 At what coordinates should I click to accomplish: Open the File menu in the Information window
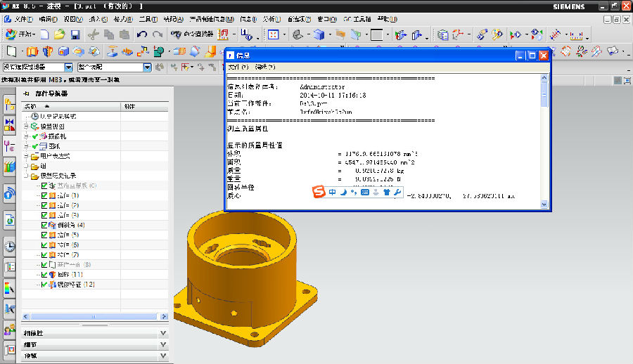pos(239,67)
